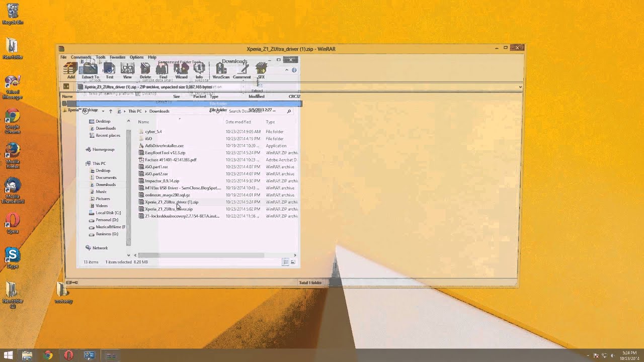The height and width of the screenshot is (362, 644).
Task: Open the WinRAR Commands menu
Action: point(81,57)
